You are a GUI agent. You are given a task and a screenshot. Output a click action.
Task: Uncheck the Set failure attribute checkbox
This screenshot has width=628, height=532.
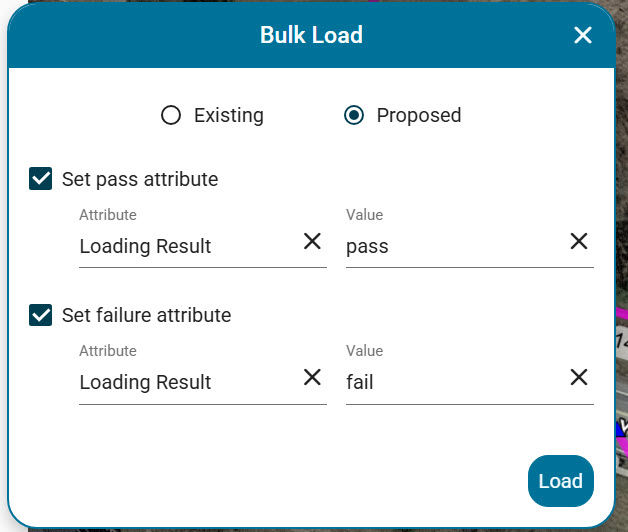coord(40,315)
